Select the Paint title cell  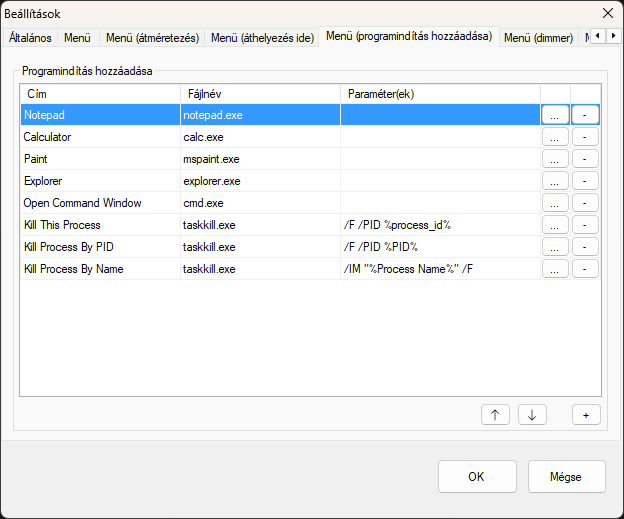[100, 159]
